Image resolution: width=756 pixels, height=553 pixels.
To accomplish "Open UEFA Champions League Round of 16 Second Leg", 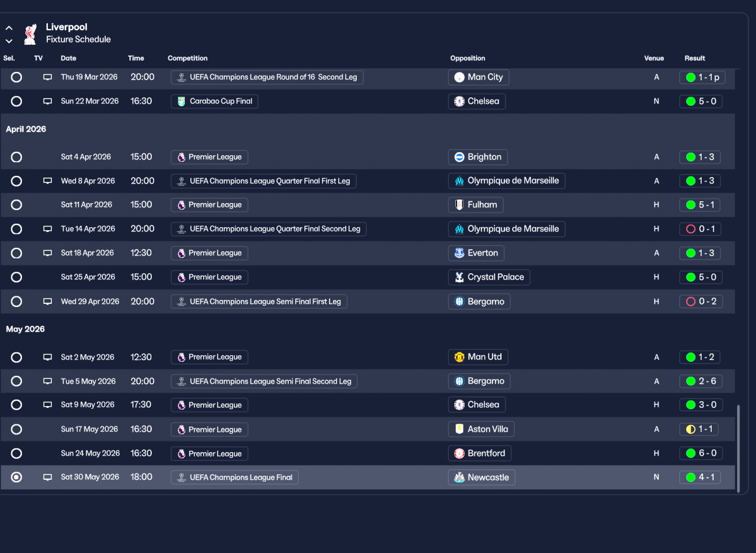I will 267,77.
